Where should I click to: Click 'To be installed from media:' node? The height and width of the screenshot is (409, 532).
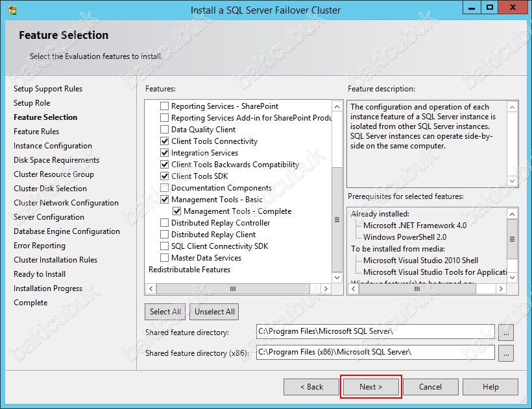click(398, 249)
